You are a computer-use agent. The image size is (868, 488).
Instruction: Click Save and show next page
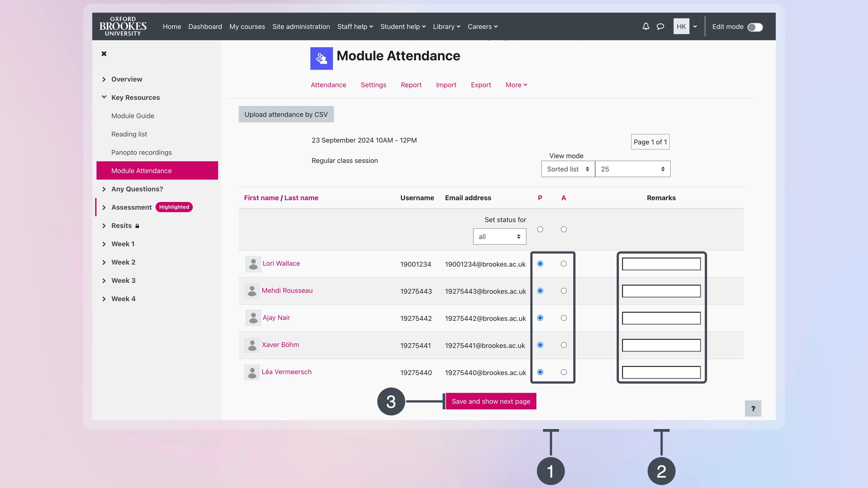[x=491, y=401]
